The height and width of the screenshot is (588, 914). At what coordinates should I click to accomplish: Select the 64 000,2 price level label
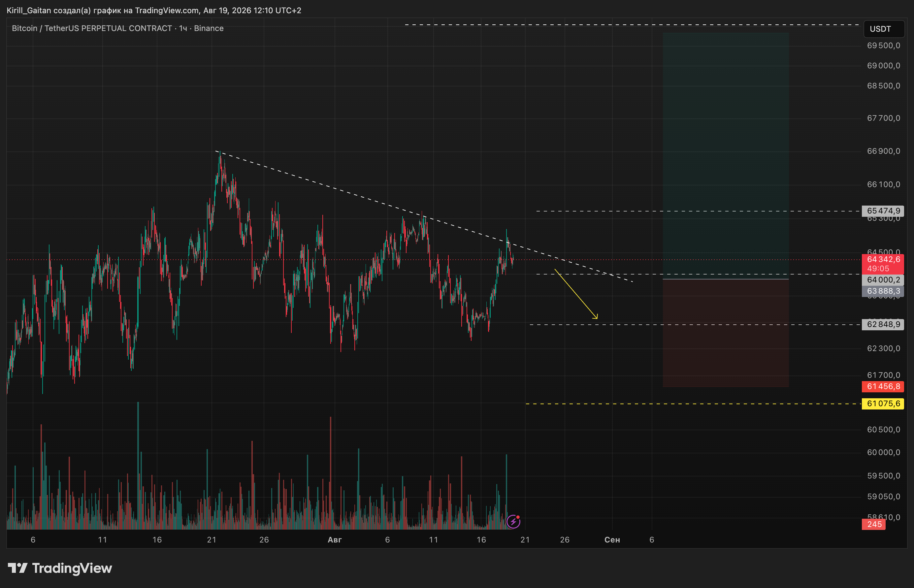(x=883, y=280)
